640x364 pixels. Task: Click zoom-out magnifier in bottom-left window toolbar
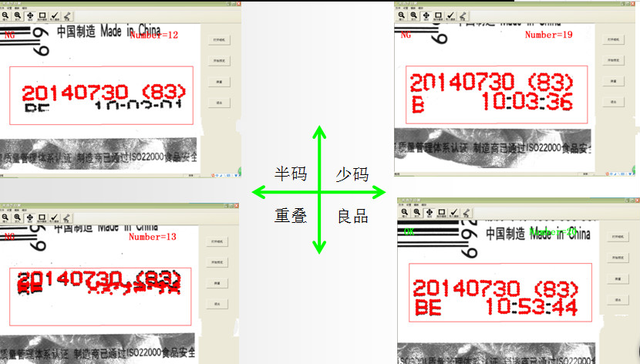[x=5, y=219]
